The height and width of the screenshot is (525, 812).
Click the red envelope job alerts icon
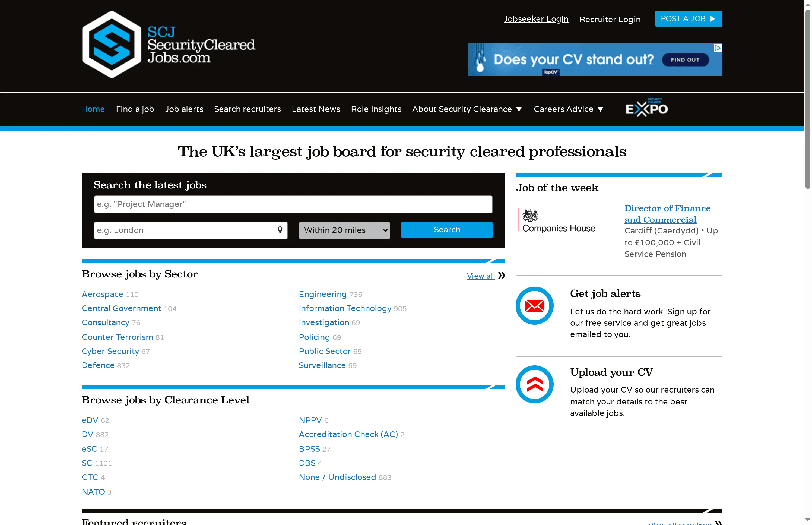[x=534, y=305]
